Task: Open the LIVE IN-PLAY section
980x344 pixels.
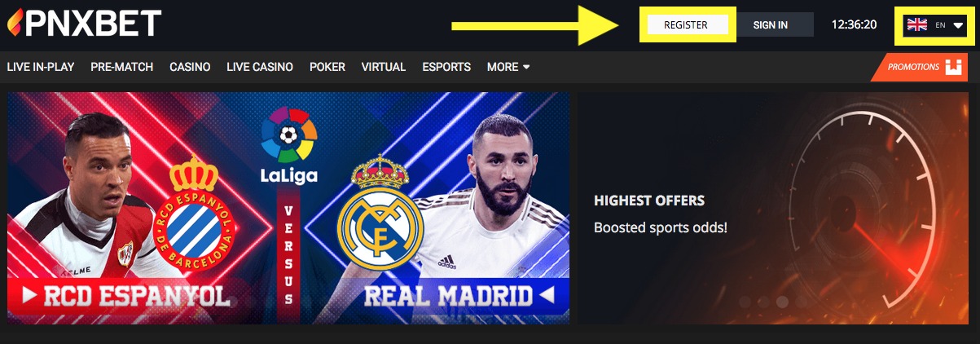Action: [x=41, y=67]
